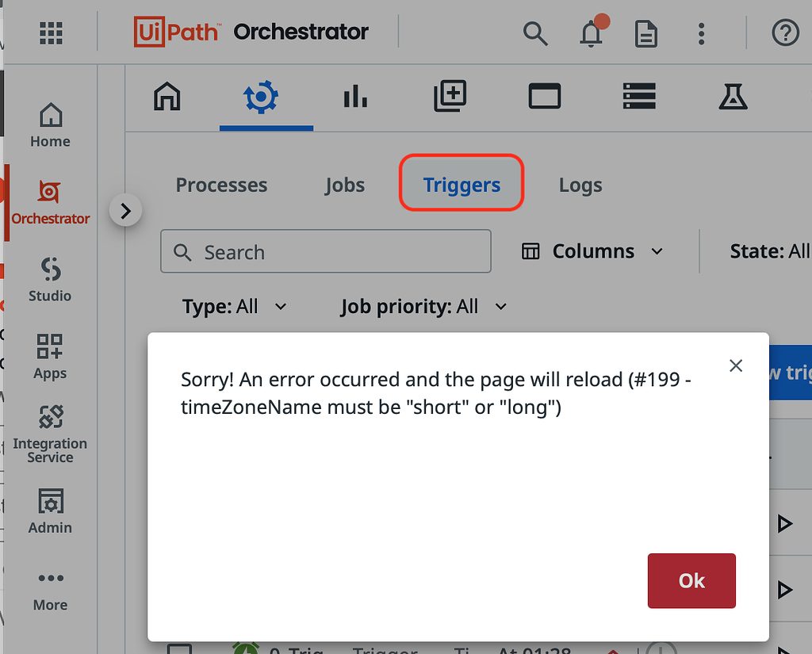Open the app launcher grid icon

(x=51, y=33)
